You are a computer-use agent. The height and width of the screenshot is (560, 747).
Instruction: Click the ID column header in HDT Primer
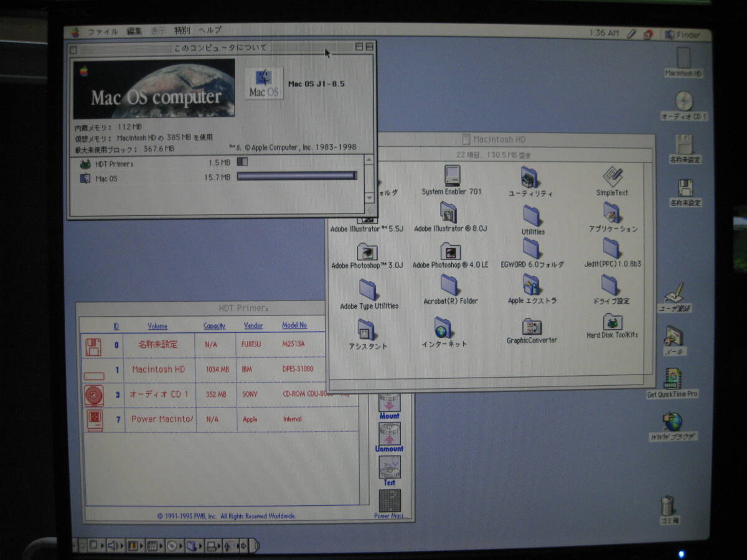(x=116, y=326)
